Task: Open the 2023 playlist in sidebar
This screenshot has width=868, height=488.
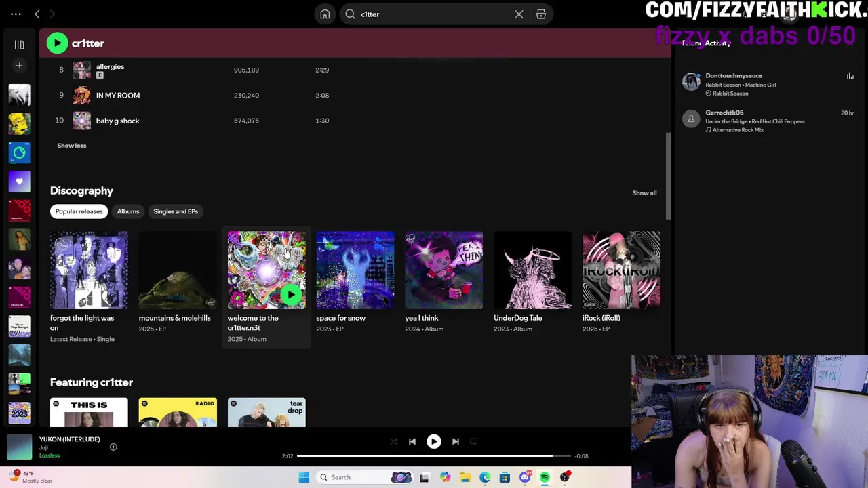Action: click(19, 412)
